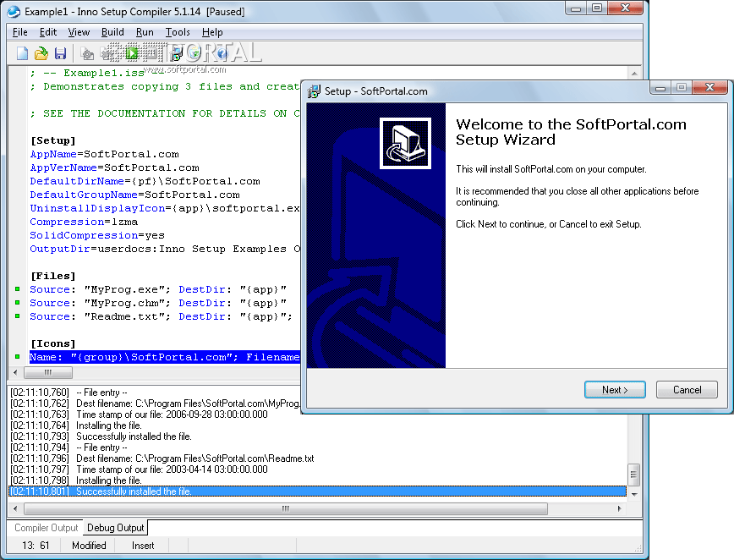Viewport: 734px width, 560px height.
Task: Click the 'AppVerName=SoftPortal.com' line
Action: (115, 167)
